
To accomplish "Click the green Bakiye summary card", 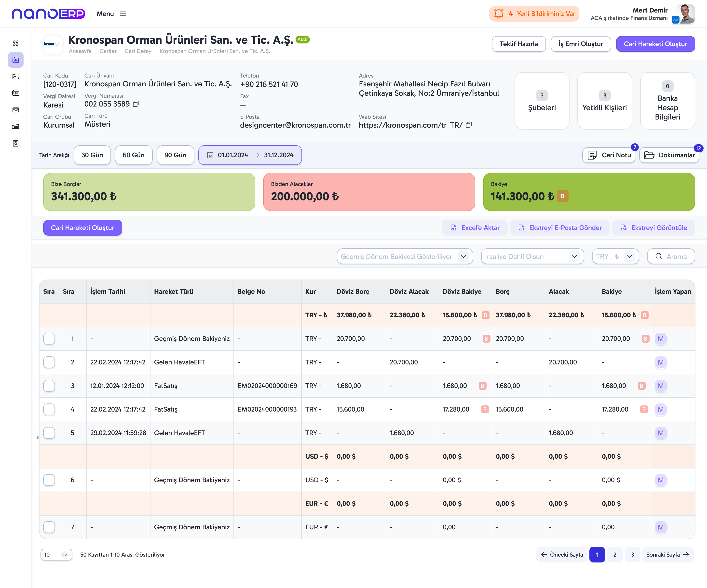I will (588, 192).
